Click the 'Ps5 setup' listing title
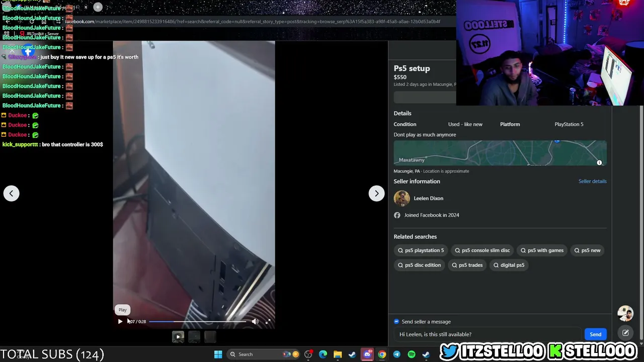This screenshot has width=644, height=362. coord(412,68)
